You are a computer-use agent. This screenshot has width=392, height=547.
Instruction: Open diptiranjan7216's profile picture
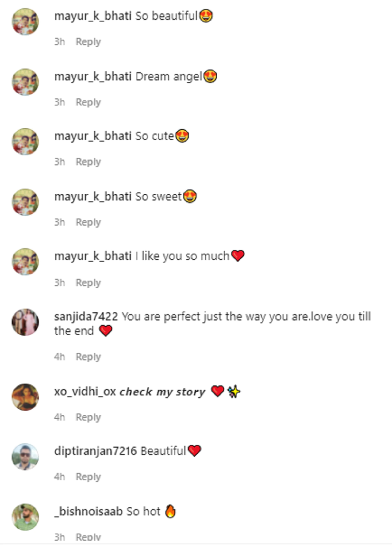click(25, 457)
